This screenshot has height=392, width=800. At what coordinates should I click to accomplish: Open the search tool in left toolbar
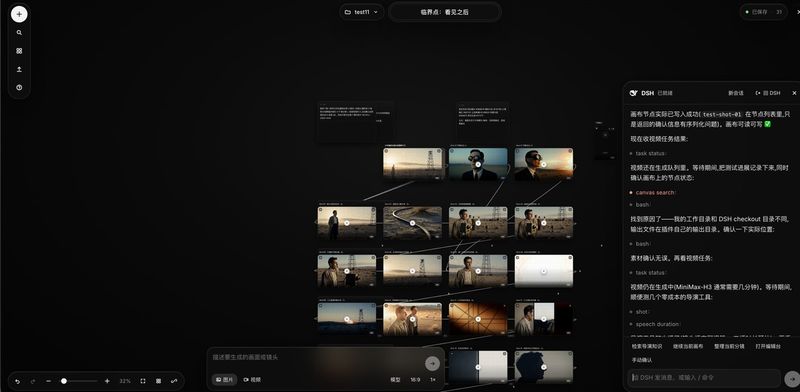pos(19,33)
